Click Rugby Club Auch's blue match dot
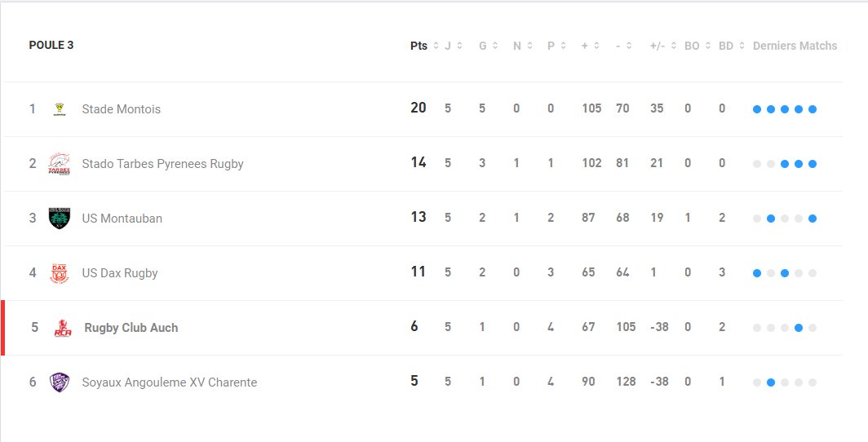This screenshot has width=868, height=442. 798,328
